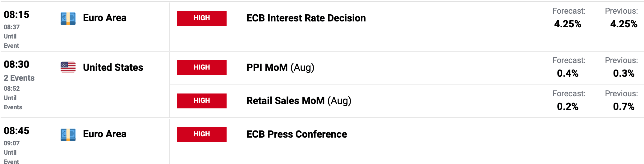Click the 0.7% Retail Sales previous value
This screenshot has width=644, height=164.
pos(623,107)
